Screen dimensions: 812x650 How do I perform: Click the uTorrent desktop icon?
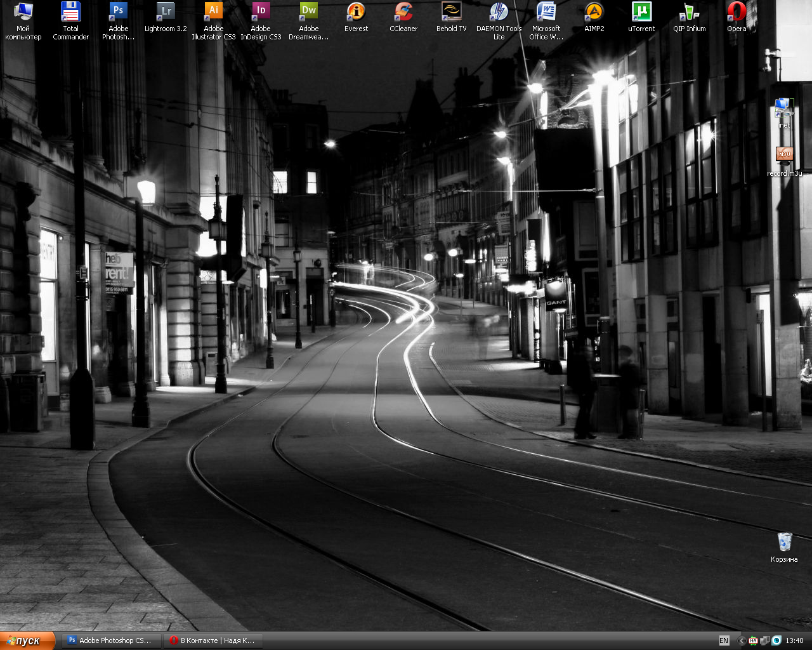click(641, 12)
